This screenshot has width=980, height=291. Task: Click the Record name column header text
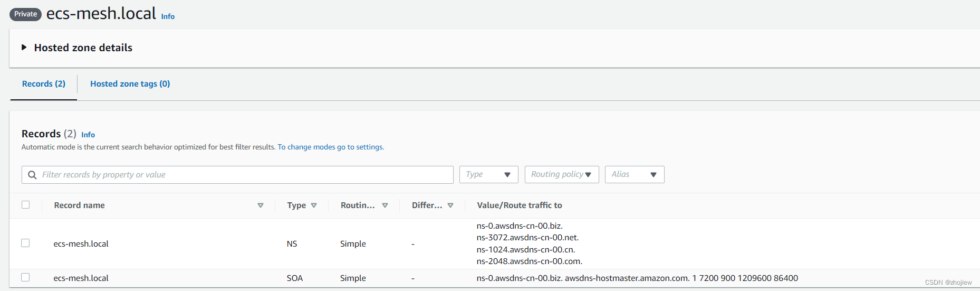tap(79, 205)
